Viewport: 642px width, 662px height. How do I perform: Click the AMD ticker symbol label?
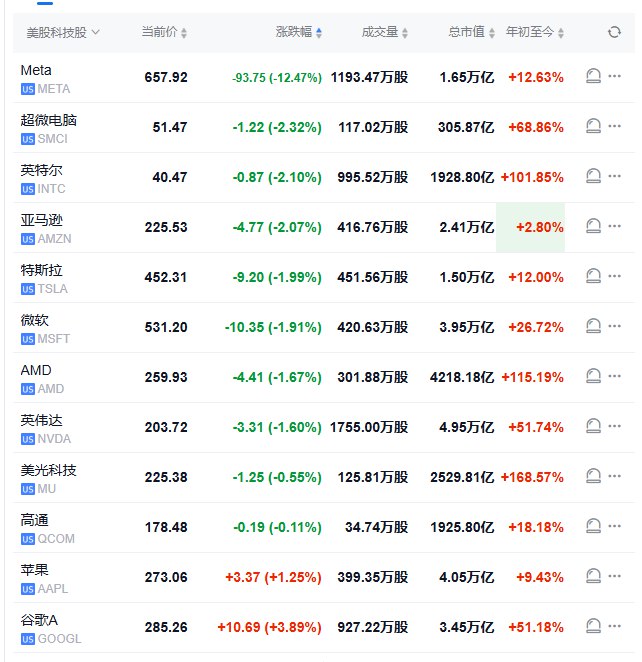[x=51, y=389]
